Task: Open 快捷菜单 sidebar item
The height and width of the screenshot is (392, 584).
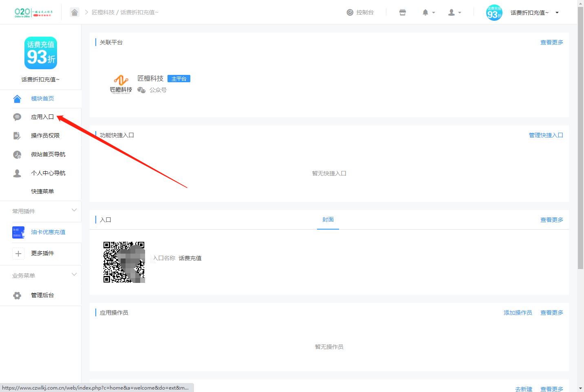Action: (42, 191)
